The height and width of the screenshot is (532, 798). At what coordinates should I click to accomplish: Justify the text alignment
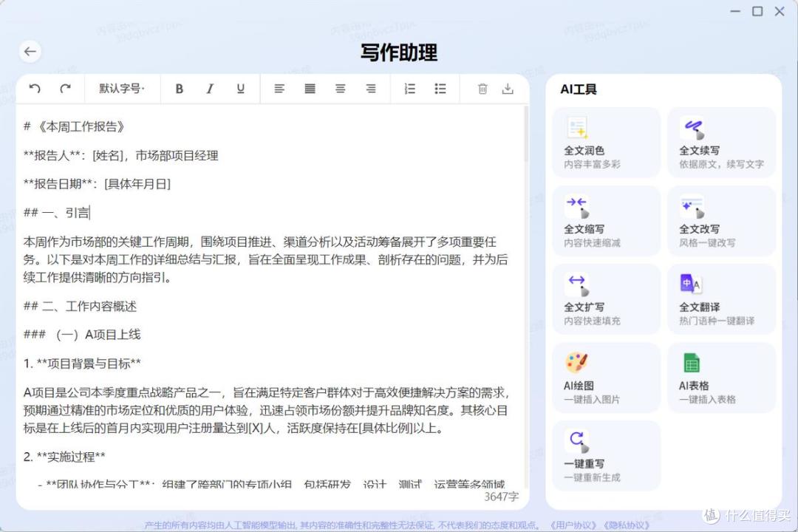pyautogui.click(x=310, y=89)
